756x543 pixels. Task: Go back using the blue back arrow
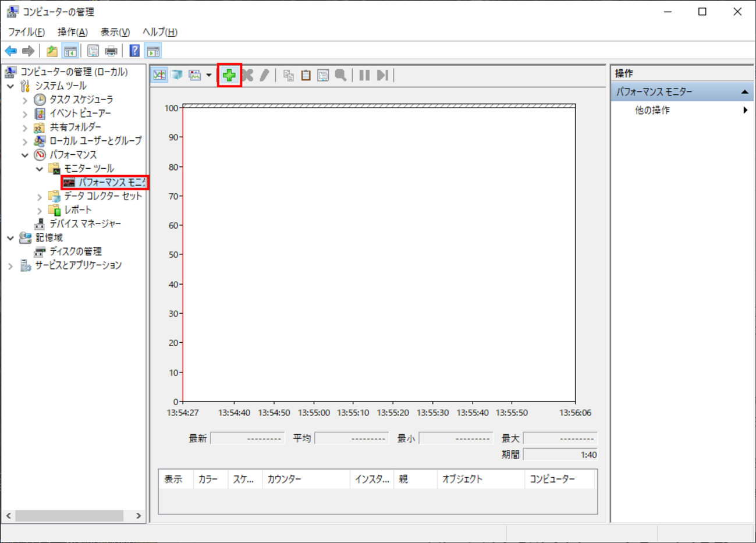(x=11, y=51)
